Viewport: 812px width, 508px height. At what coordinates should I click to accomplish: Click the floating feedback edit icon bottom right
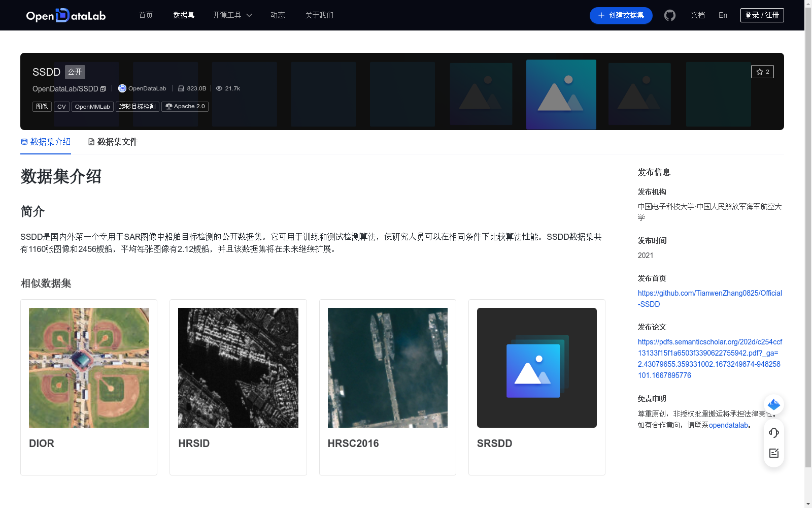click(x=773, y=453)
